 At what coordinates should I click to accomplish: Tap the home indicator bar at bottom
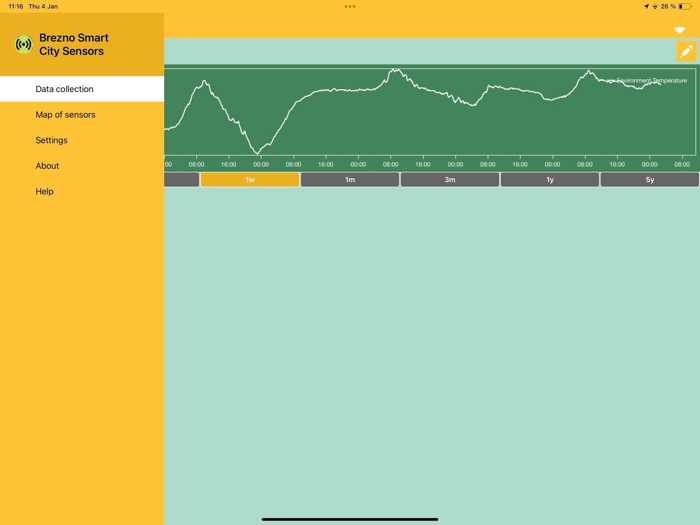[x=350, y=519]
